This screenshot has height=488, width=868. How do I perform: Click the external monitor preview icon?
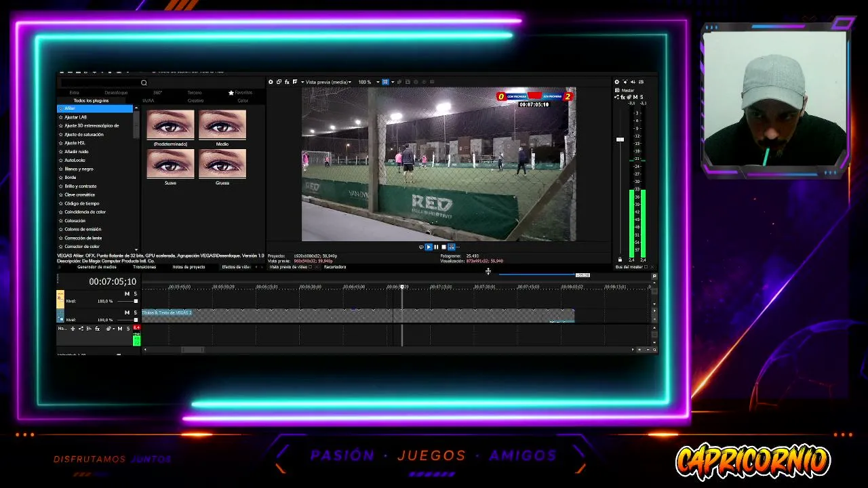point(279,82)
